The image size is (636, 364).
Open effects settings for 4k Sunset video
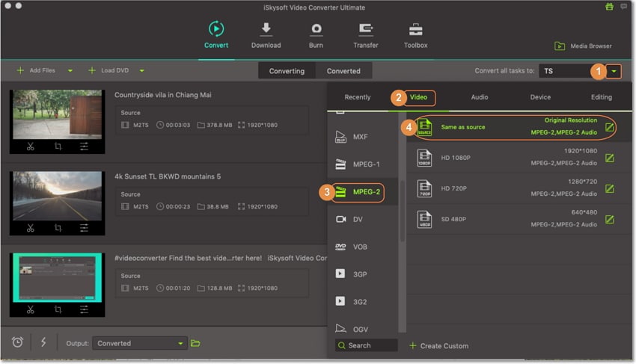[x=84, y=228]
